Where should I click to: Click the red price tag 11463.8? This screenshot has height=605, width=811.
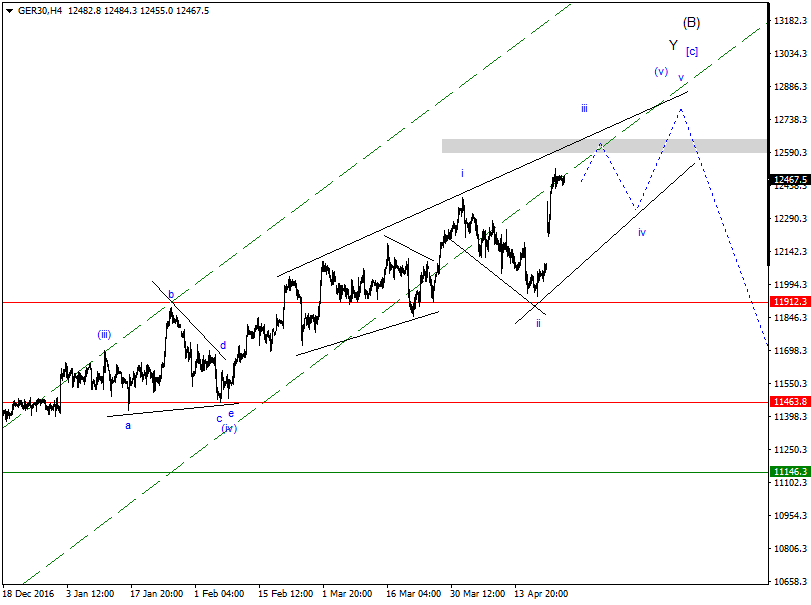(x=786, y=400)
